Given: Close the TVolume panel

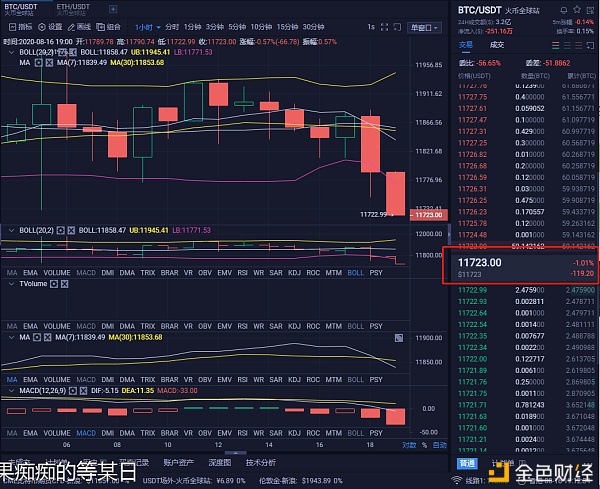Looking at the screenshot, I should point(65,284).
